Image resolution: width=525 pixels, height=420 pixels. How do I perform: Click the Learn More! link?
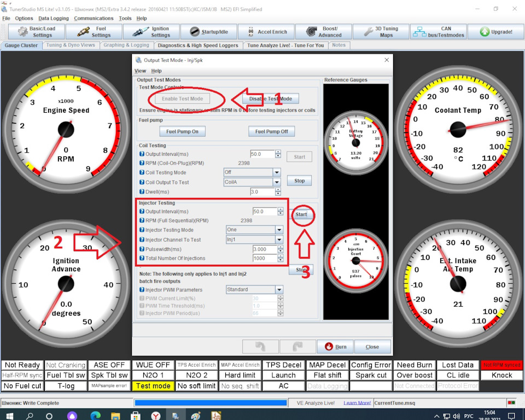tap(357, 403)
